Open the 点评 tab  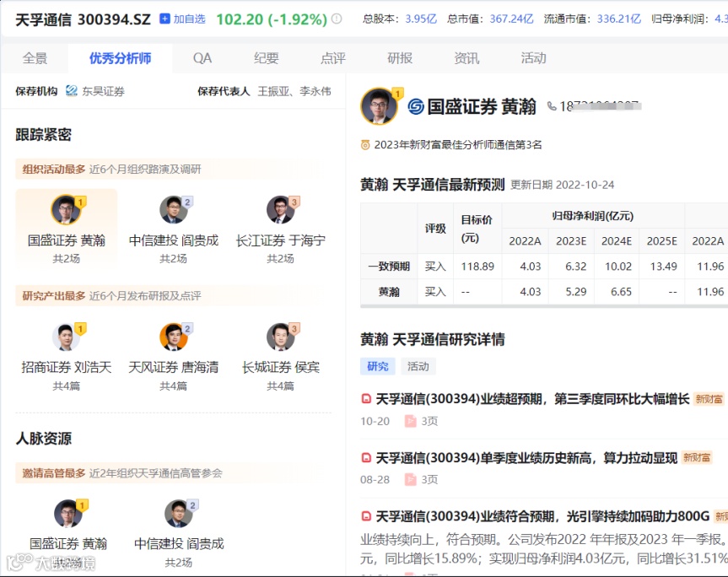coord(333,58)
